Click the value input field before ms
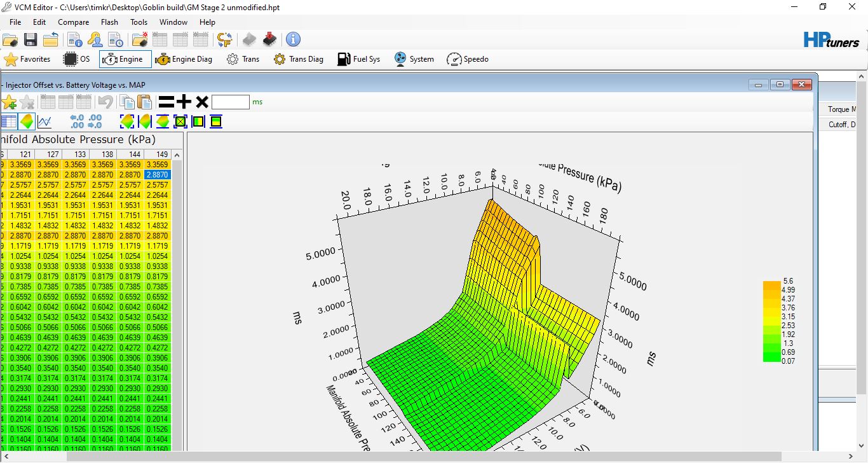868x463 pixels. [x=230, y=102]
